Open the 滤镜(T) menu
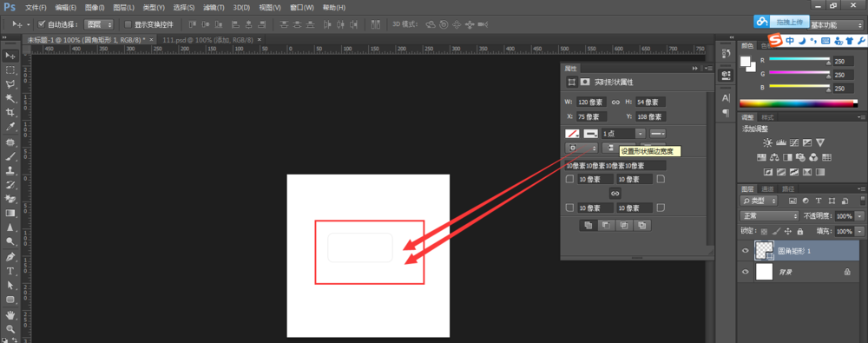This screenshot has width=868, height=343. (x=214, y=8)
